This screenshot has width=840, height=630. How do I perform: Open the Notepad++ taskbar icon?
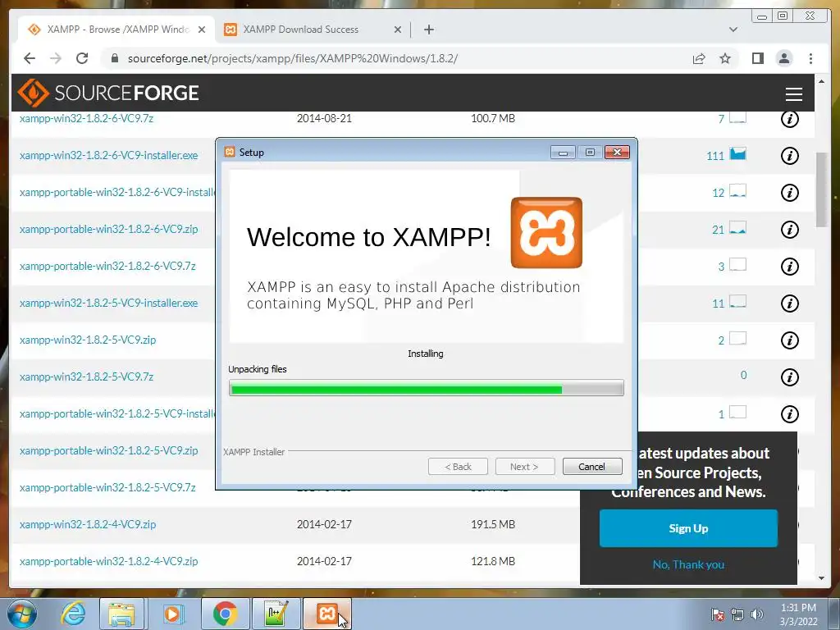(x=276, y=614)
